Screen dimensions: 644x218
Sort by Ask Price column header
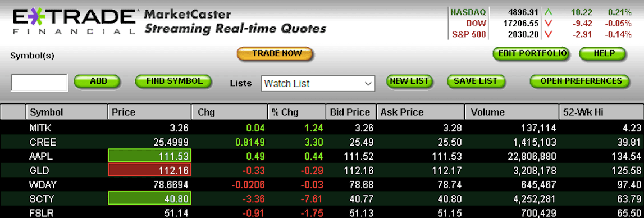(420, 112)
